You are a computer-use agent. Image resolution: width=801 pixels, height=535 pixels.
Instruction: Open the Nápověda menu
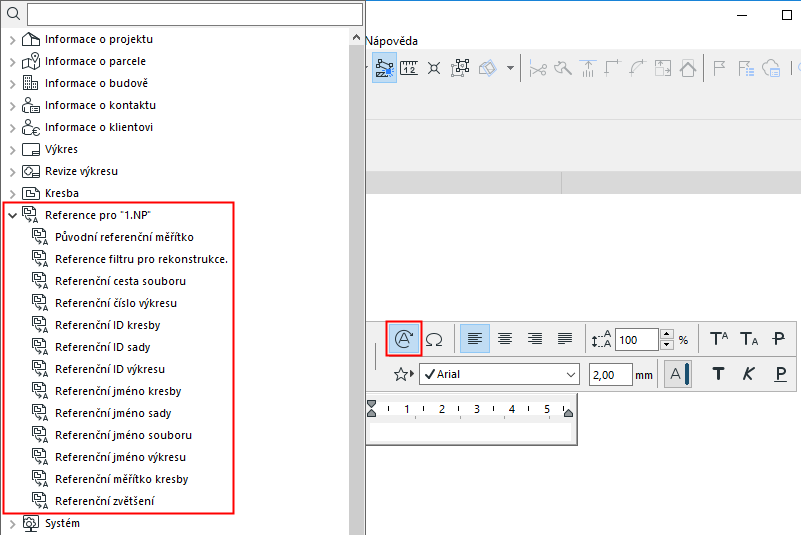(392, 41)
